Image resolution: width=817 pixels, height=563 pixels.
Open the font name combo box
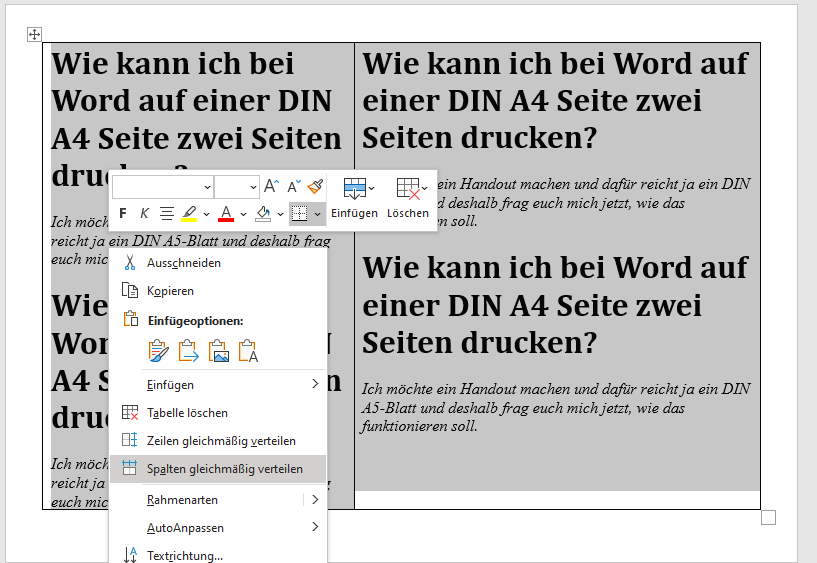[163, 186]
